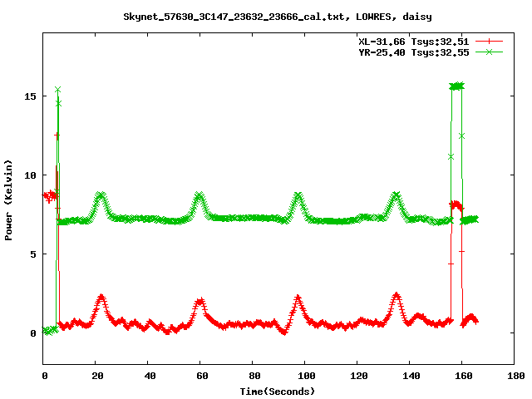Click the green plateau near 158 seconds at 15.6
This screenshot has height=399, width=532.
[456, 86]
